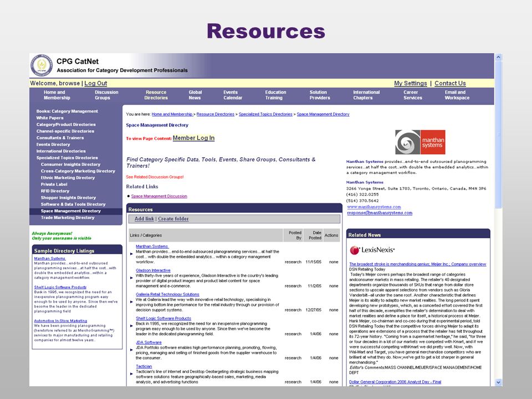Open Galleria Retail Technology Solutions link
Image resolution: width=532 pixels, height=399 pixels.
[167, 294]
